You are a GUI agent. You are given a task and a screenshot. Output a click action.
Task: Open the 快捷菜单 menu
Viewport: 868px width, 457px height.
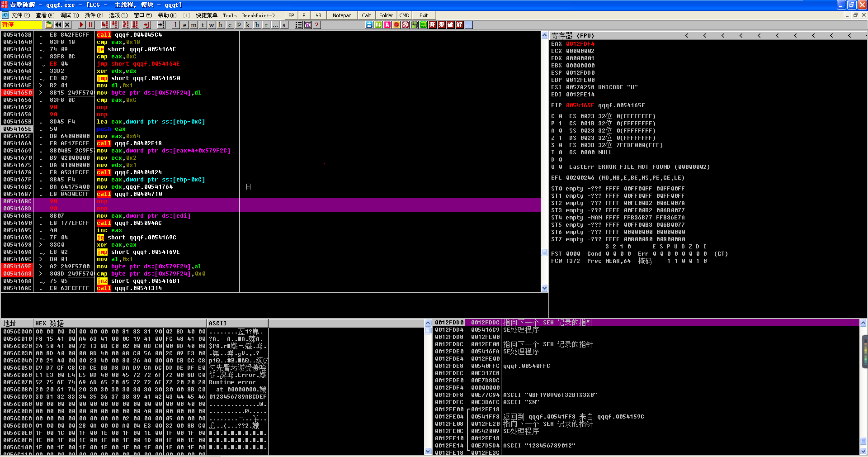207,15
